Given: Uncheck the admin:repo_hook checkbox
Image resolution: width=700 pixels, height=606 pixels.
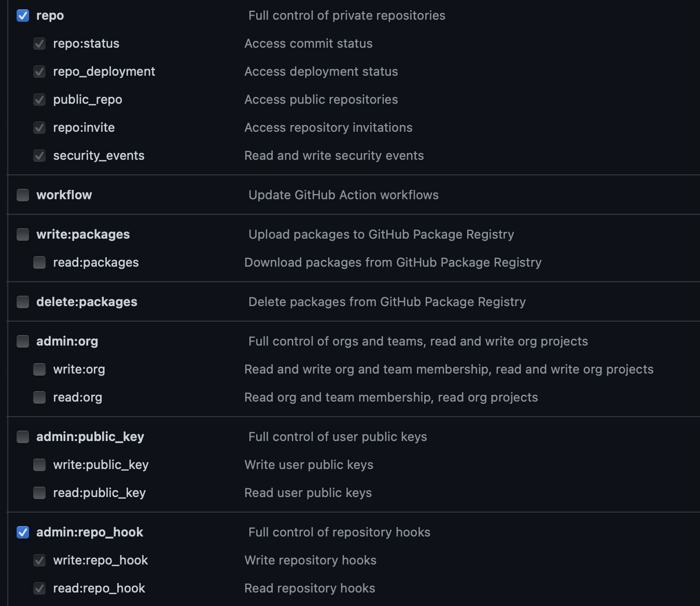Looking at the screenshot, I should (23, 532).
